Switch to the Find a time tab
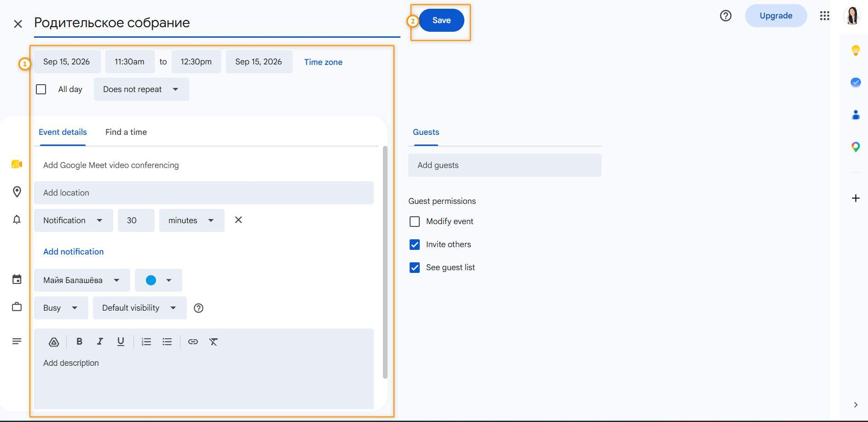Screen dimensions: 868x422 click(126, 132)
